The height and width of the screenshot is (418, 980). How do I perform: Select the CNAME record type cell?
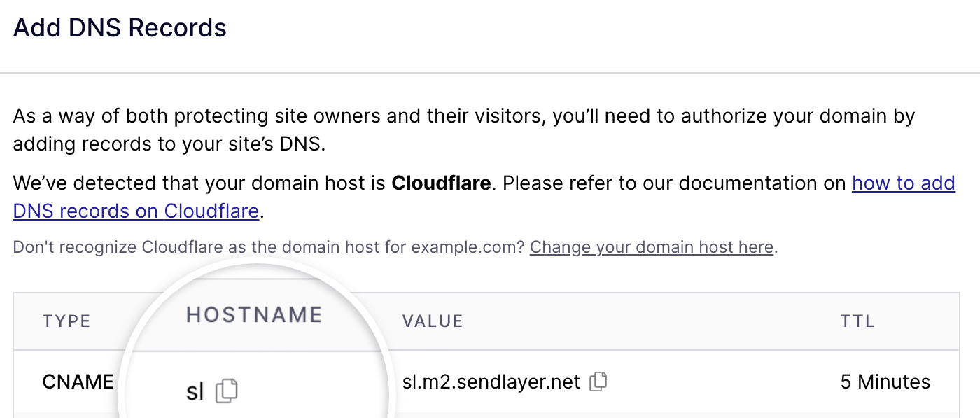coord(76,382)
